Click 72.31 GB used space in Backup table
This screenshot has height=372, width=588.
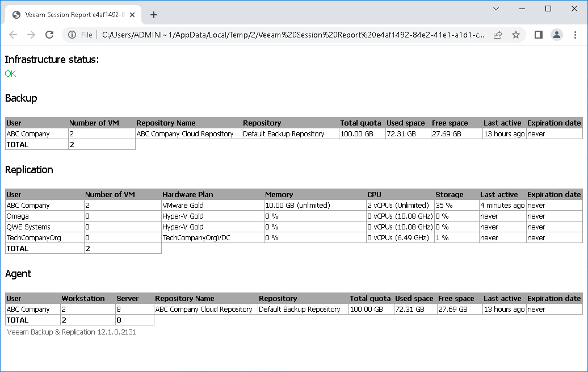(401, 133)
